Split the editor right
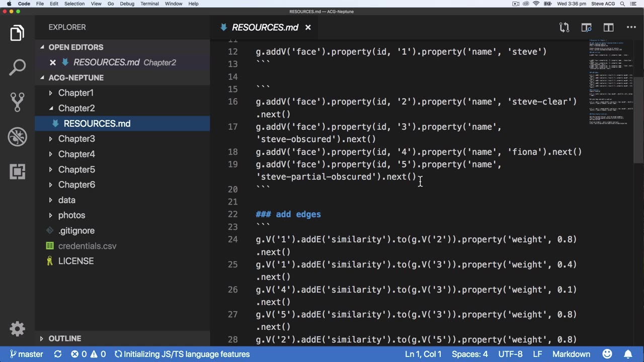The width and height of the screenshot is (644, 362). 608,28
